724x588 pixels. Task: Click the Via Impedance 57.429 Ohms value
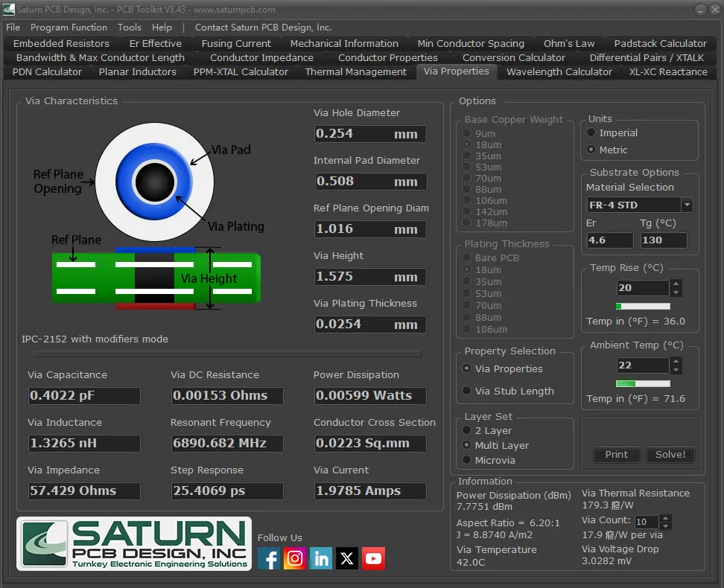84,490
